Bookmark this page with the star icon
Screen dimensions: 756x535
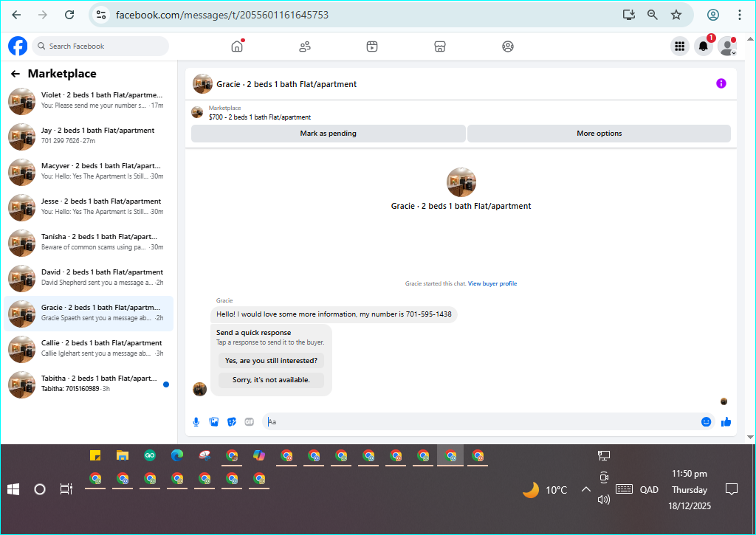[676, 15]
